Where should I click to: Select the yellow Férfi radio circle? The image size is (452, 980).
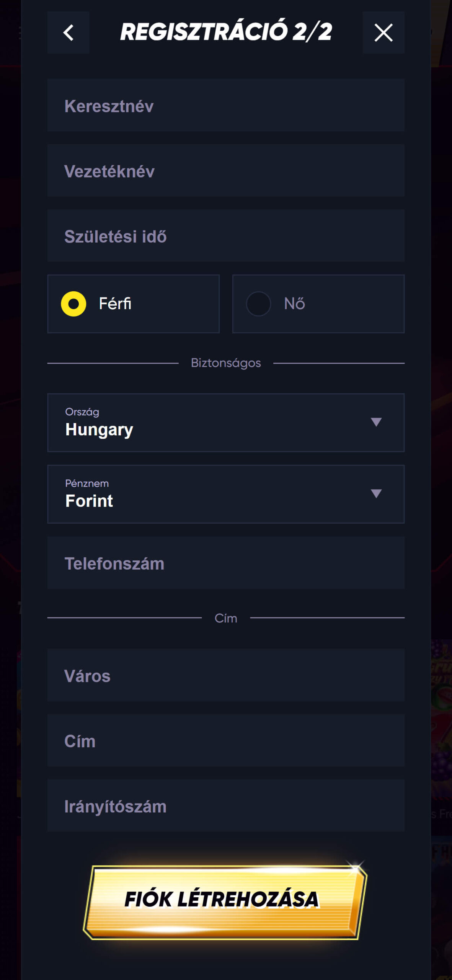(73, 304)
